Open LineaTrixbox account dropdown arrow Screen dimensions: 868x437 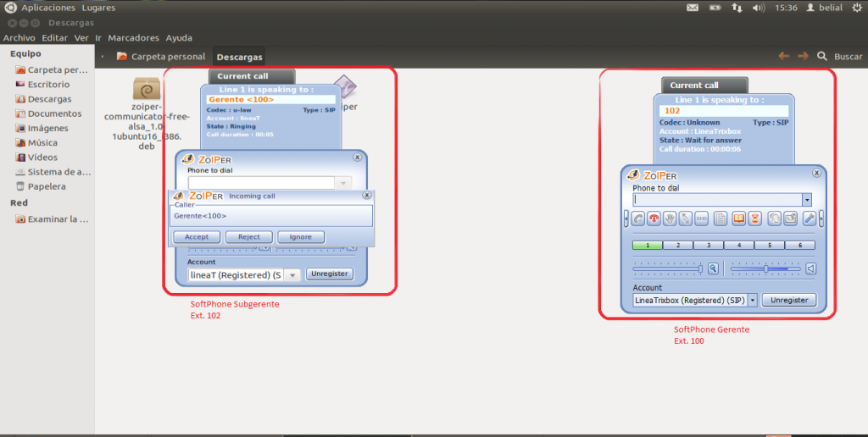[x=753, y=301]
